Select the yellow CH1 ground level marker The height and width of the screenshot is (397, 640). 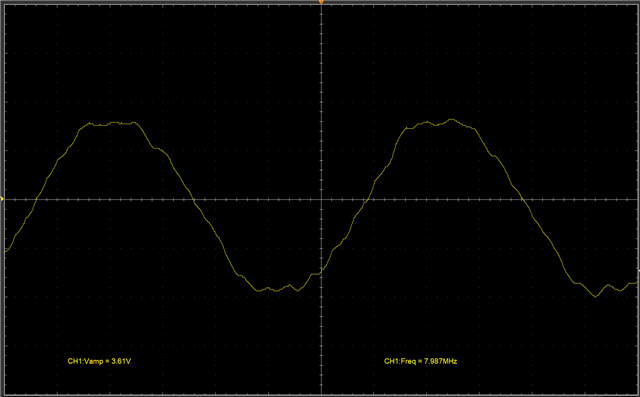[2, 199]
